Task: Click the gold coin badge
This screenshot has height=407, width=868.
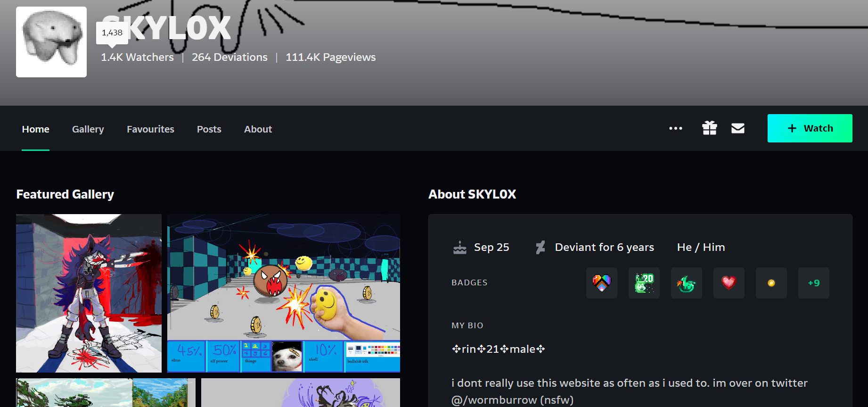Action: tap(771, 283)
